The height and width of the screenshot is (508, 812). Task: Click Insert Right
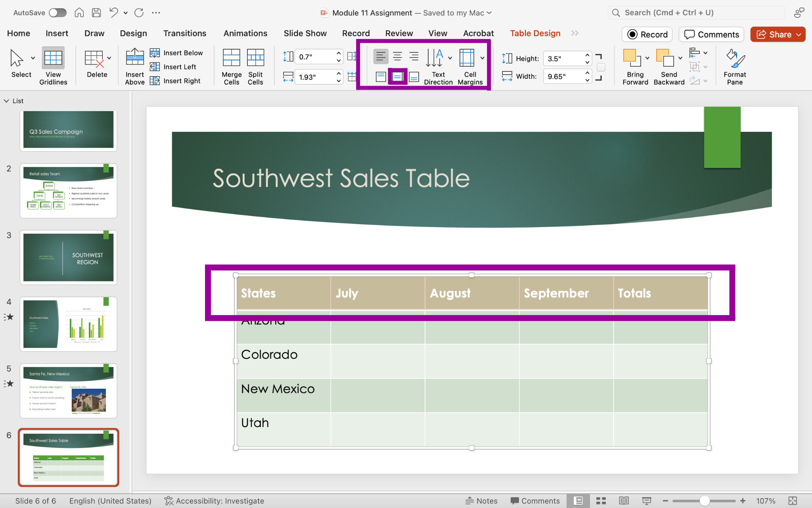click(x=175, y=81)
